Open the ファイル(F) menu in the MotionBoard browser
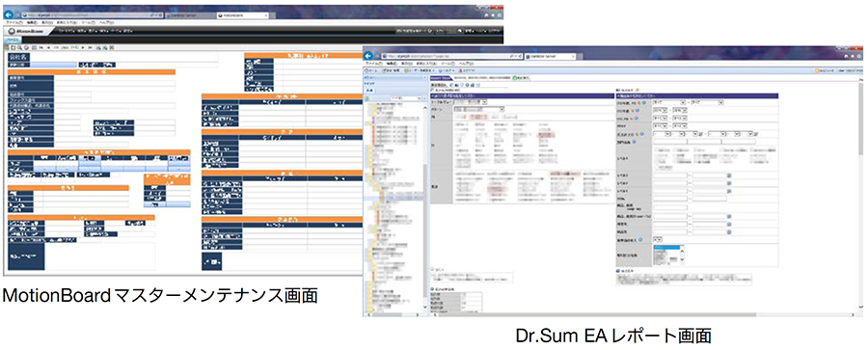 click(14, 23)
